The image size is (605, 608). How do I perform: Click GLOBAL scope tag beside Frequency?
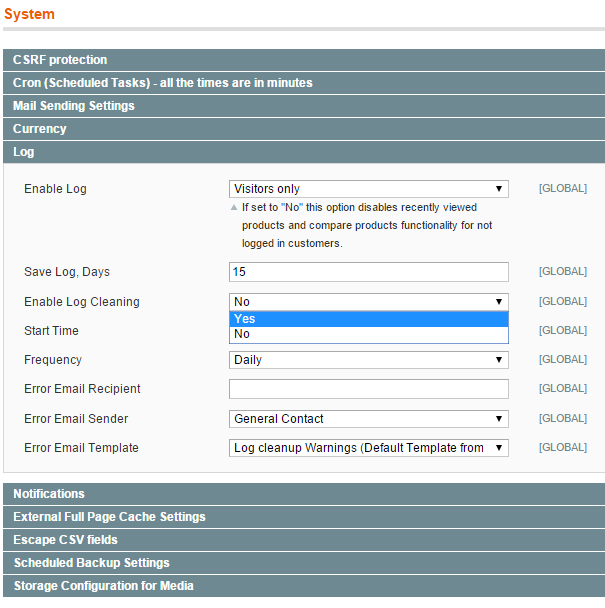coord(563,359)
